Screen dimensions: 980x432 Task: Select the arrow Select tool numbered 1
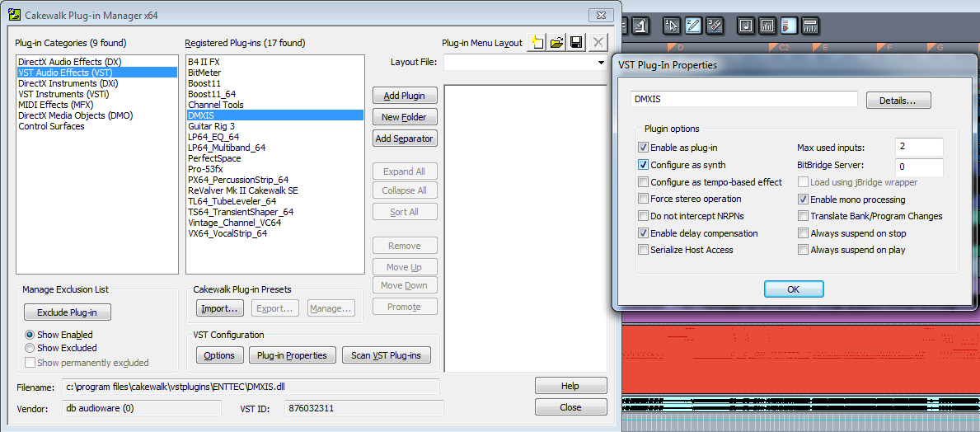672,26
